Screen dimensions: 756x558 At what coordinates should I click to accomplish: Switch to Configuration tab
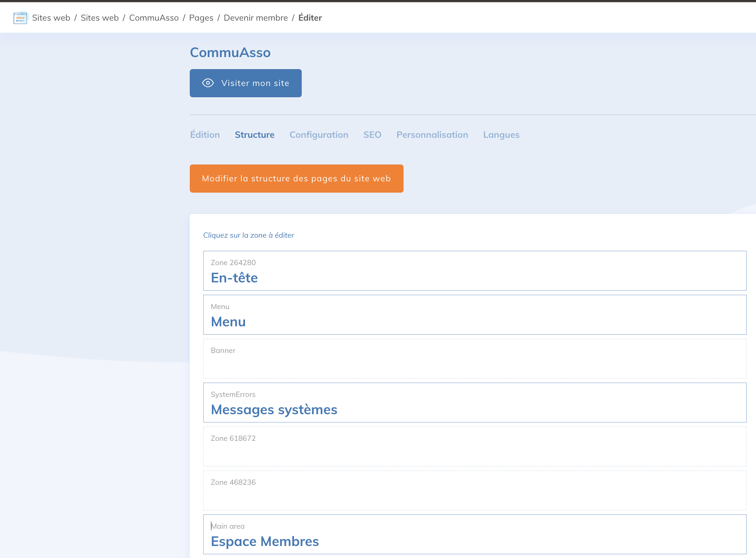(x=319, y=135)
